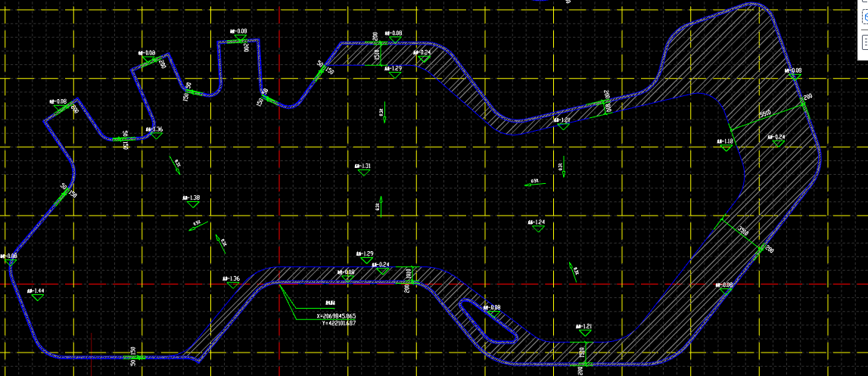
Task: Select the -1.21 label near the 800 dimension
Action: tap(562, 120)
